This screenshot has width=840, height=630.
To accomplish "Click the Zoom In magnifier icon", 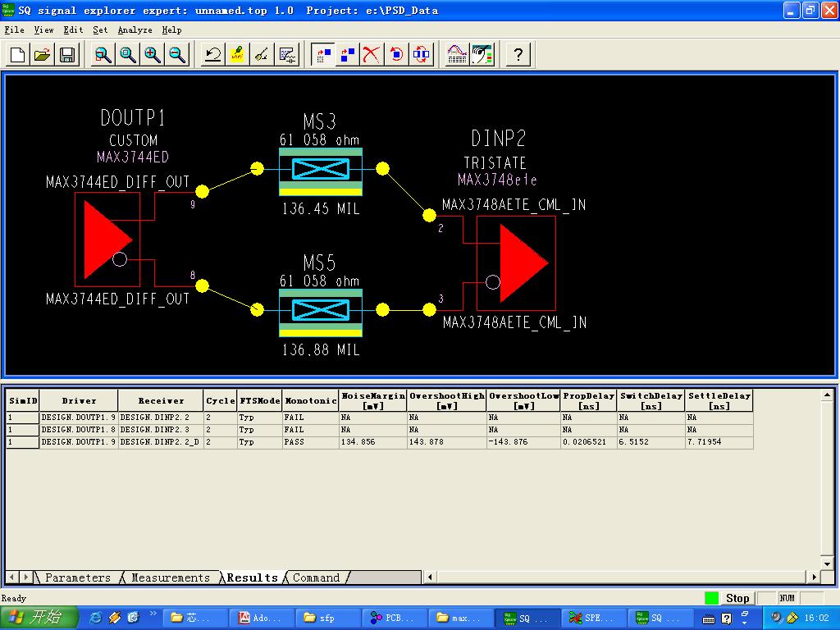I will tap(153, 55).
